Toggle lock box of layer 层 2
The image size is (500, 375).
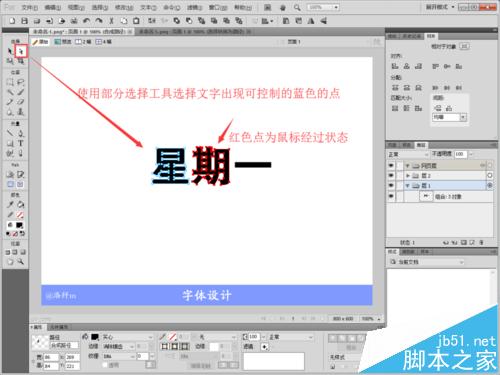pos(399,175)
